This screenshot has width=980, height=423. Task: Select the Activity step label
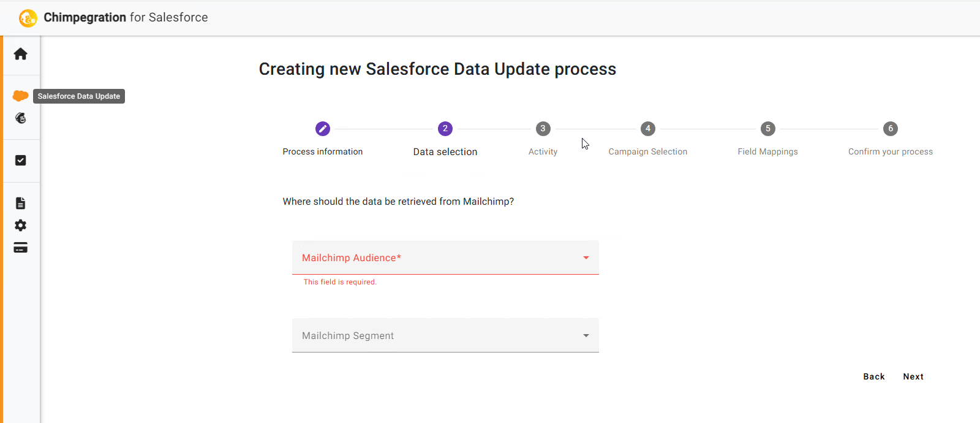coord(543,151)
